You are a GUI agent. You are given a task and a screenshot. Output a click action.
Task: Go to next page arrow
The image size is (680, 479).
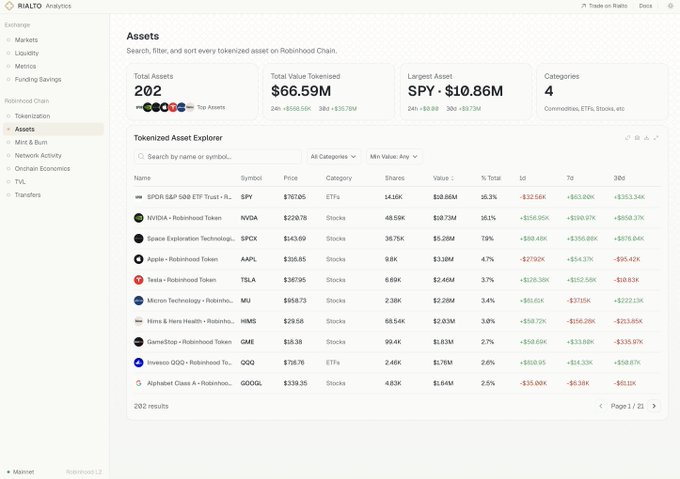654,406
